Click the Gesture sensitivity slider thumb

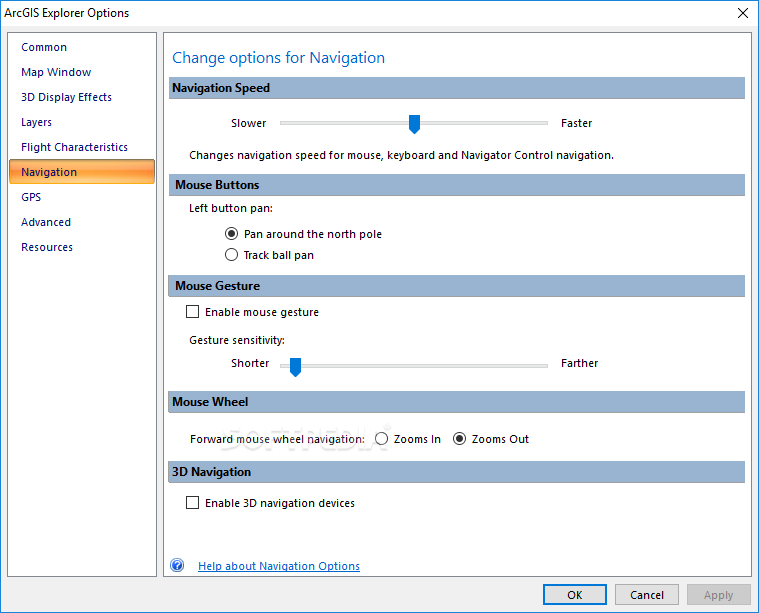(295, 367)
